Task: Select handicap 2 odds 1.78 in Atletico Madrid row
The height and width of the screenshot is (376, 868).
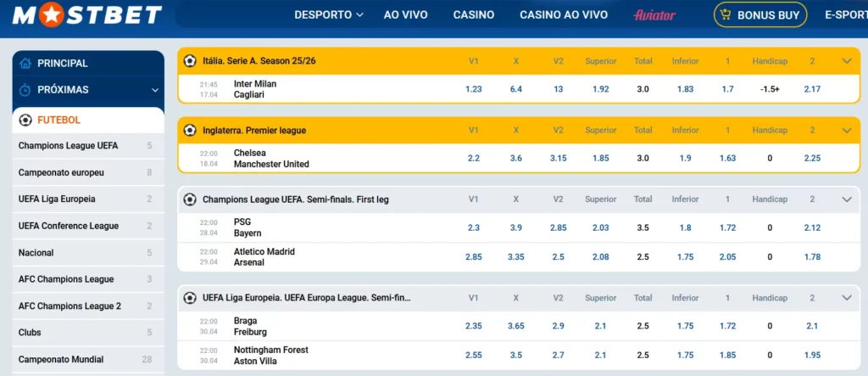Action: click(812, 257)
